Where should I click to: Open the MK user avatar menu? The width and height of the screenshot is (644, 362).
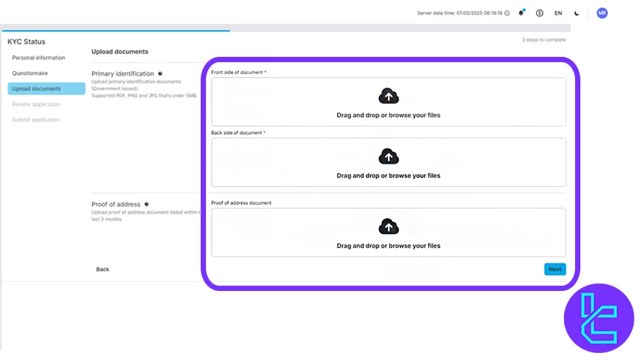602,13
